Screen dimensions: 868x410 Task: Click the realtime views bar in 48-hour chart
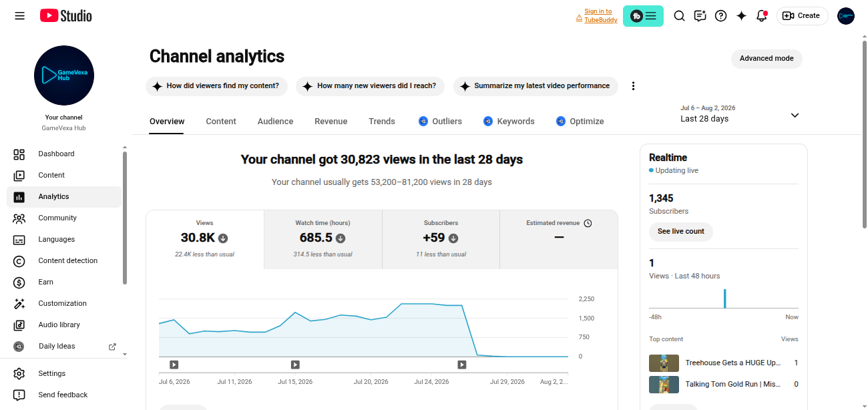click(x=724, y=298)
